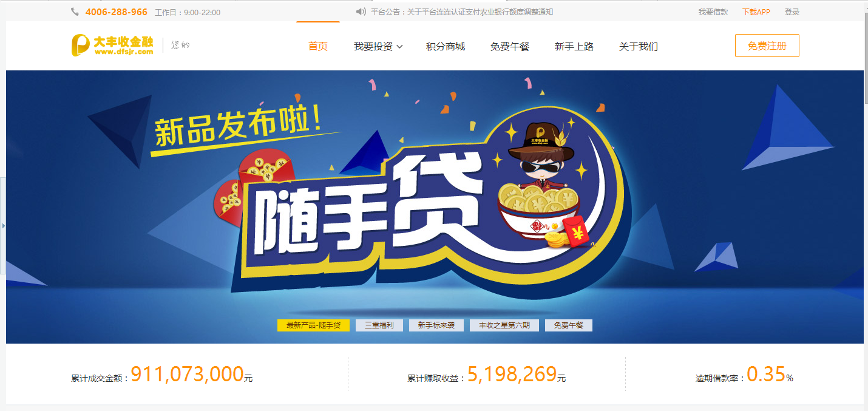
Task: Open the 首页 menu tab
Action: tap(318, 46)
